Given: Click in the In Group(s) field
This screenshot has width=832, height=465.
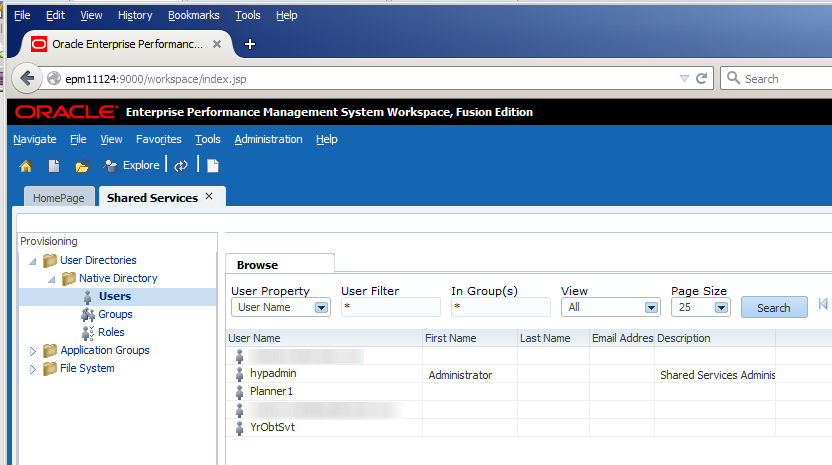Looking at the screenshot, I should [500, 307].
